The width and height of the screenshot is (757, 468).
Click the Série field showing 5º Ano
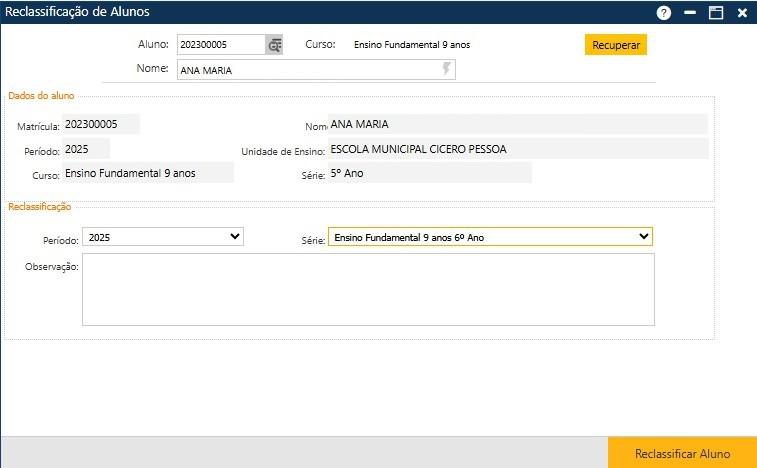coord(429,173)
